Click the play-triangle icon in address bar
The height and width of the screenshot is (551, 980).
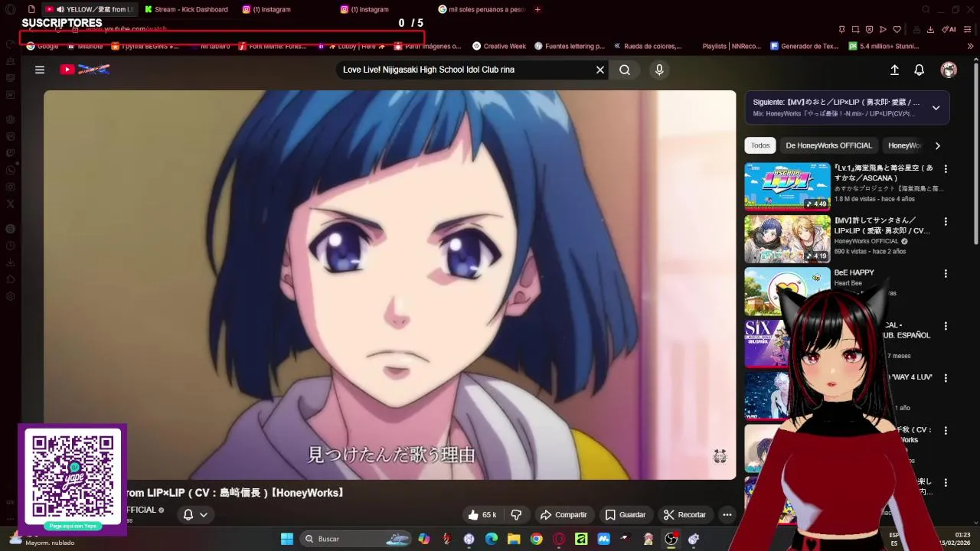tap(883, 30)
